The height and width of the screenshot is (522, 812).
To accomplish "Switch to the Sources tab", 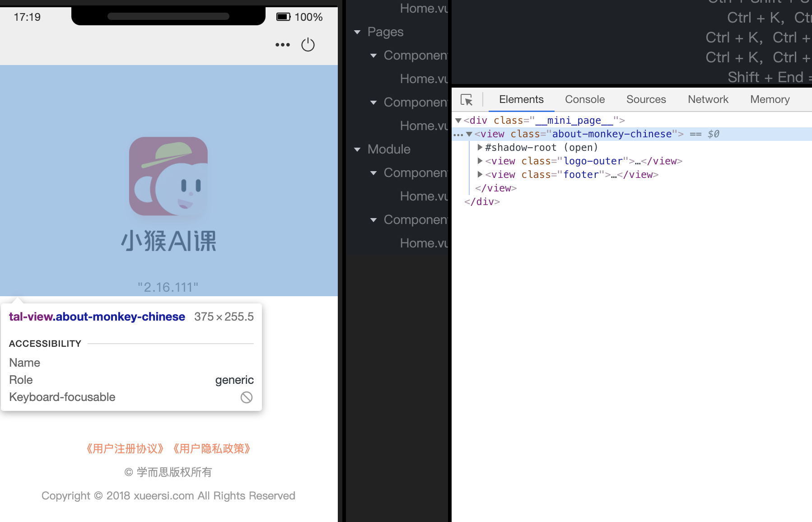I will (x=646, y=99).
